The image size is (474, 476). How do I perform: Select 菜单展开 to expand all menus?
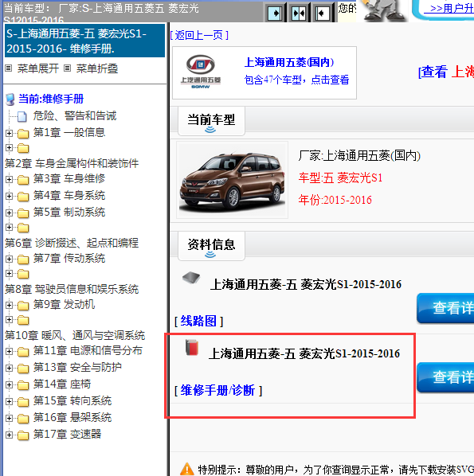point(38,68)
